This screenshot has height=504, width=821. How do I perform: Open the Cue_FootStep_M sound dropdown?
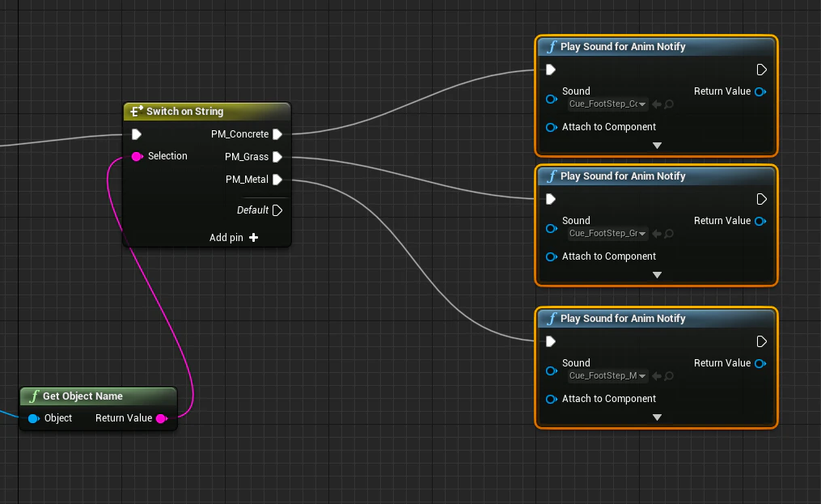(608, 375)
